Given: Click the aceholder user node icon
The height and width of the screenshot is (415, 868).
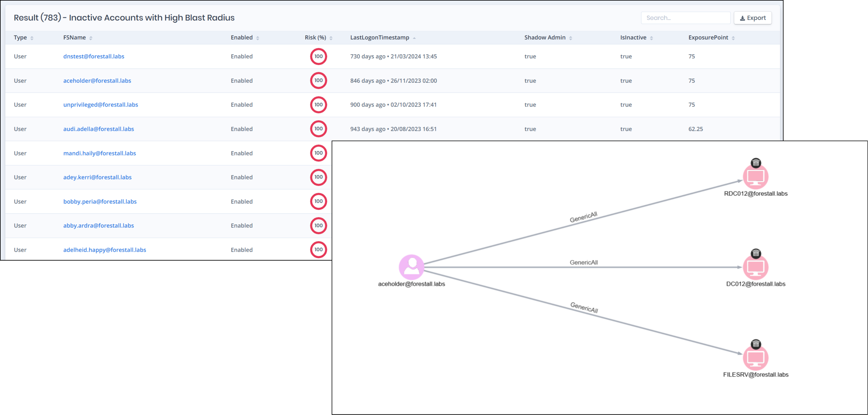Looking at the screenshot, I should click(411, 267).
